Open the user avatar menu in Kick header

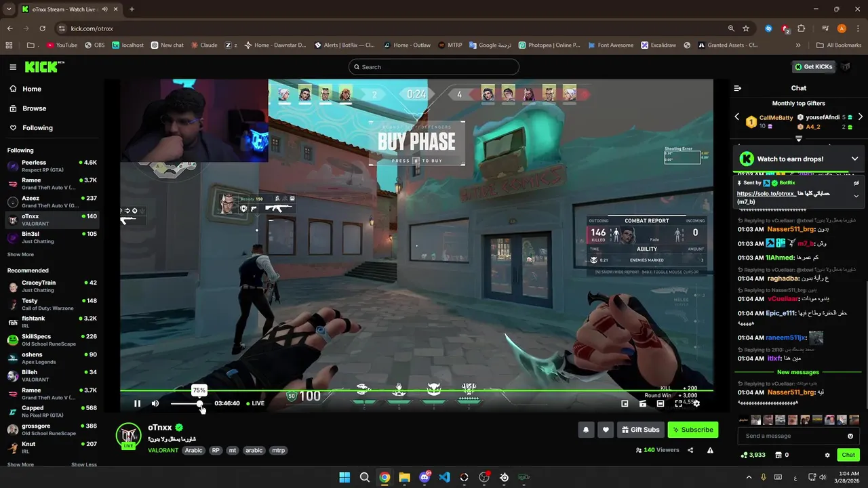(x=846, y=67)
